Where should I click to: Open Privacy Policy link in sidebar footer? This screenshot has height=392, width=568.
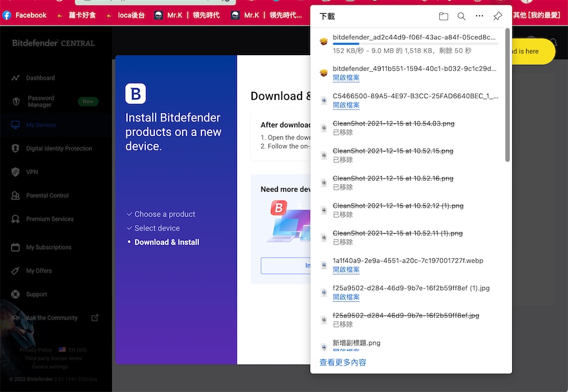(36, 350)
